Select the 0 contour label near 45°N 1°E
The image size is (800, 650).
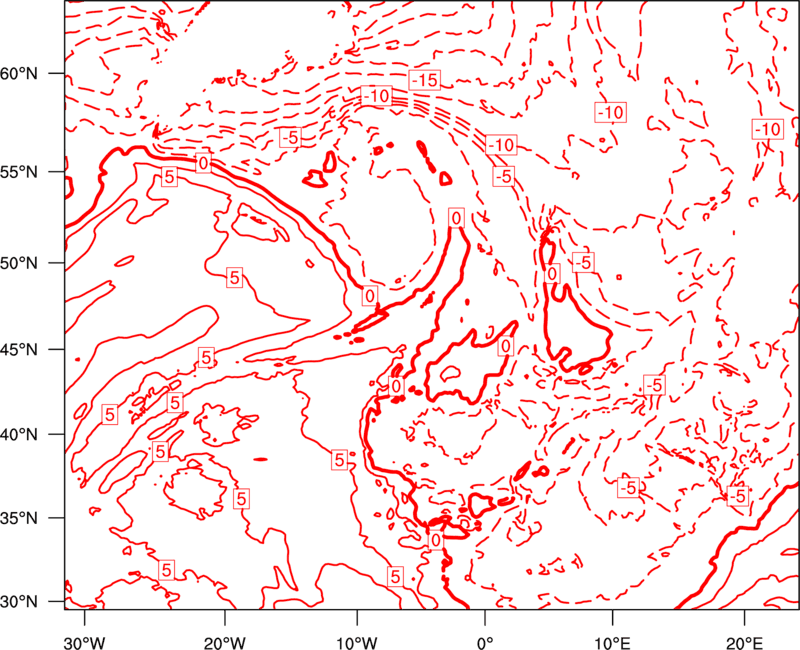505,346
